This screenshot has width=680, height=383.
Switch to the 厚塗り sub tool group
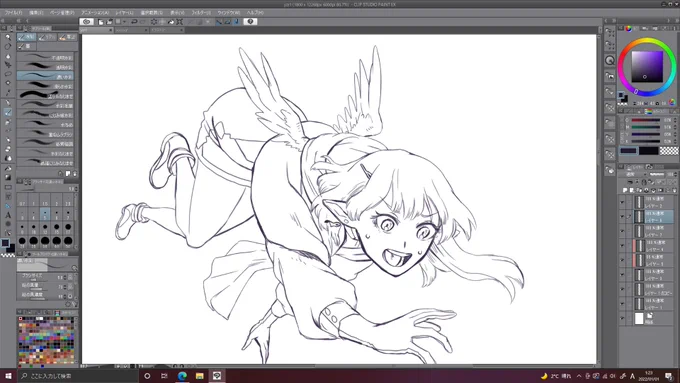[68, 37]
